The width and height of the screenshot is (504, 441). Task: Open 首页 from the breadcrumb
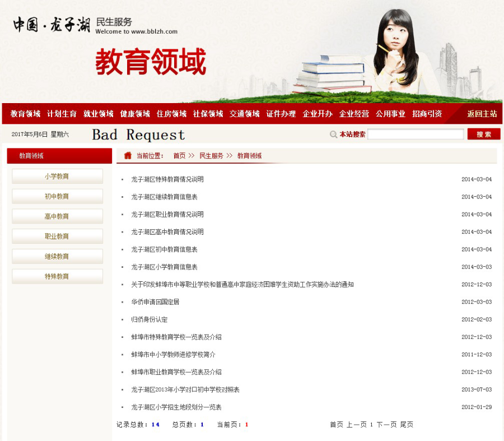[179, 156]
